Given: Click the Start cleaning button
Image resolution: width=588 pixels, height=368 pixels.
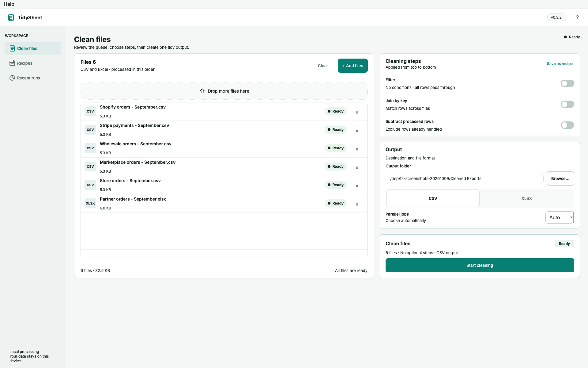Looking at the screenshot, I should tap(480, 265).
